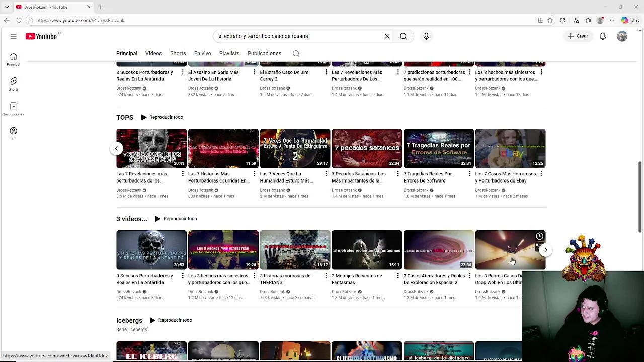Play the 7 Revelaciones Archivos Epstein thumbnail
Screen dimensions: 644x362
151,148
